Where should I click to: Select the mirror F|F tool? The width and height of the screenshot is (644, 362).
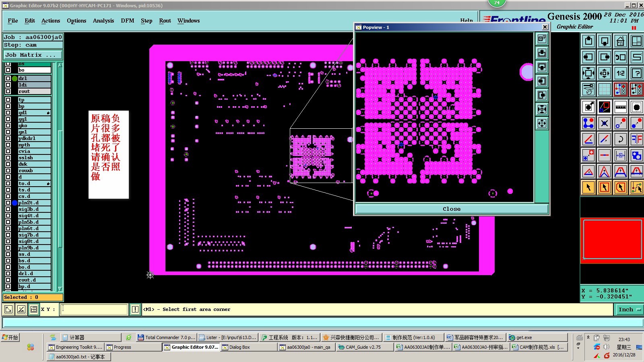[637, 139]
